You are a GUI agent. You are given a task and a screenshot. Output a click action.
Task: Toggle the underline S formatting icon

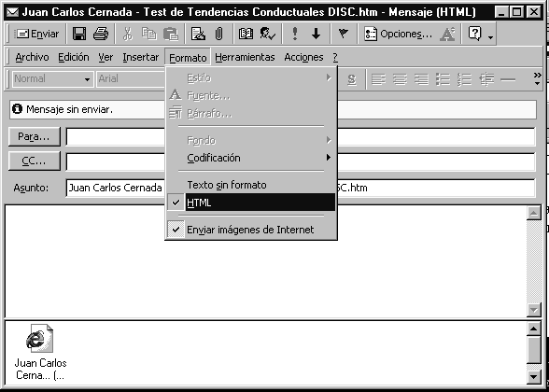[351, 79]
